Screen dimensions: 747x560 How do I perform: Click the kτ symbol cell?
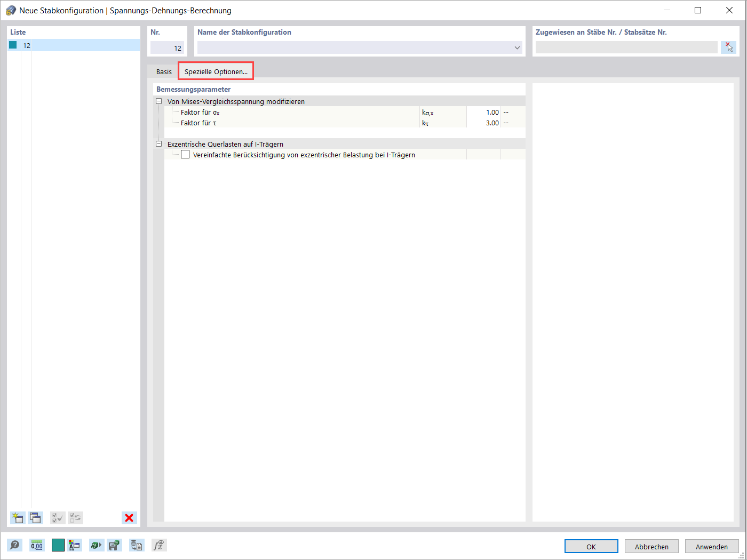pos(443,123)
